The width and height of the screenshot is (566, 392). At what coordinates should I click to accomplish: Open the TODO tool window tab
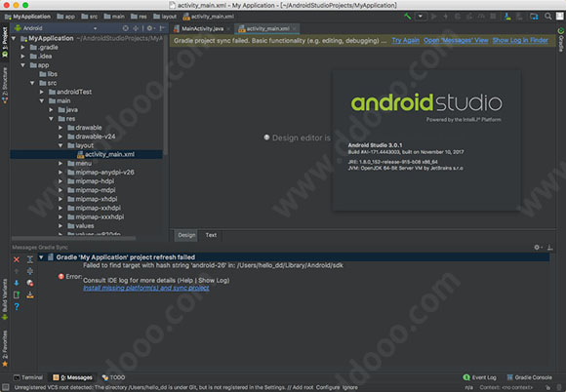(114, 377)
